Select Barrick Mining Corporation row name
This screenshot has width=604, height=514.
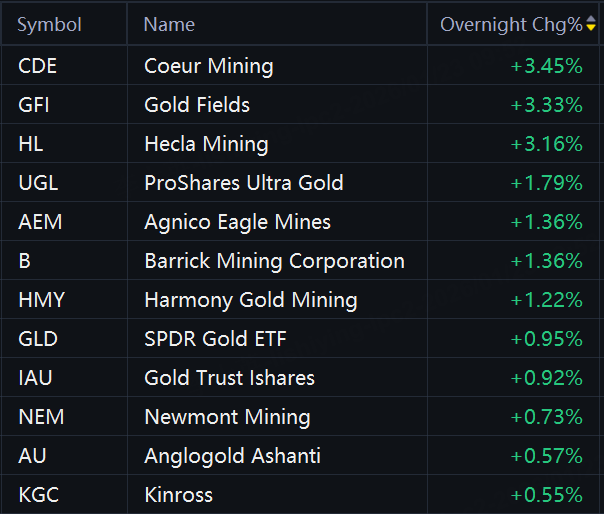pos(274,261)
